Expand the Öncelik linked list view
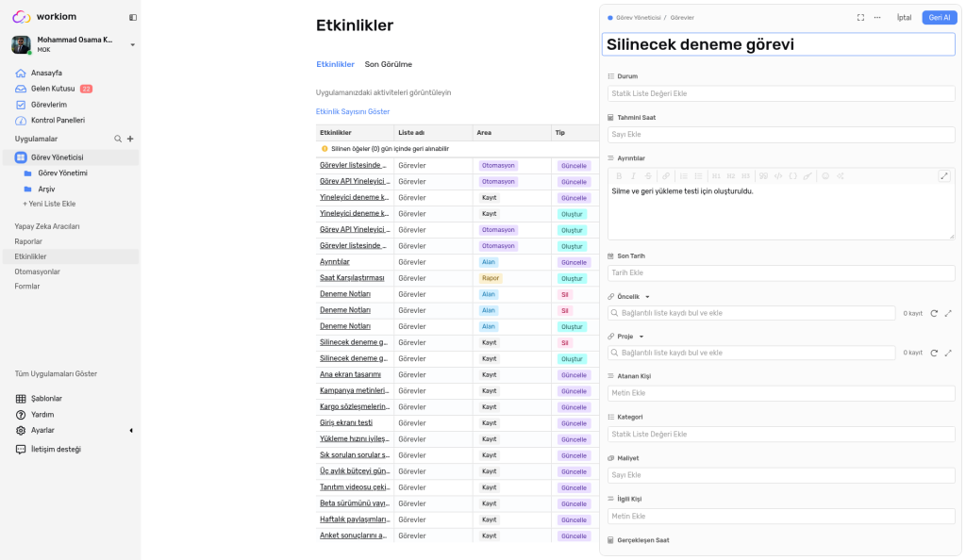Screen dimensions: 966x560 948,313
